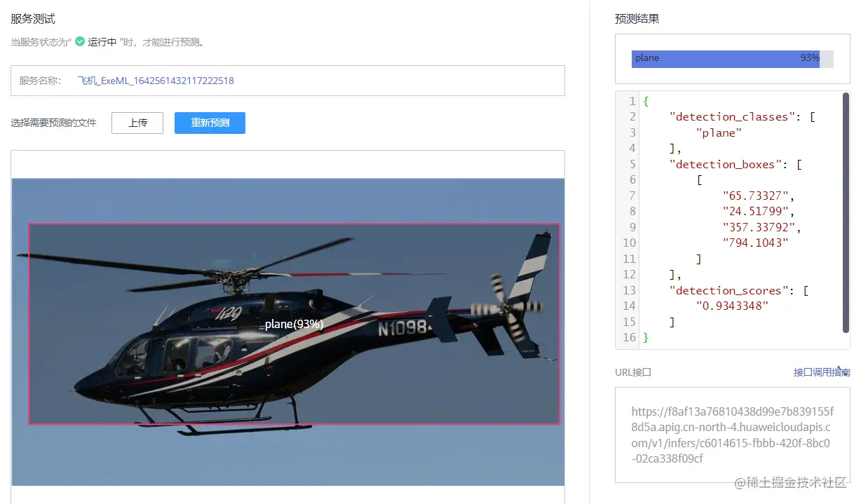This screenshot has width=861, height=504.
Task: Click the "357.33792" box value
Action: pyautogui.click(x=759, y=227)
